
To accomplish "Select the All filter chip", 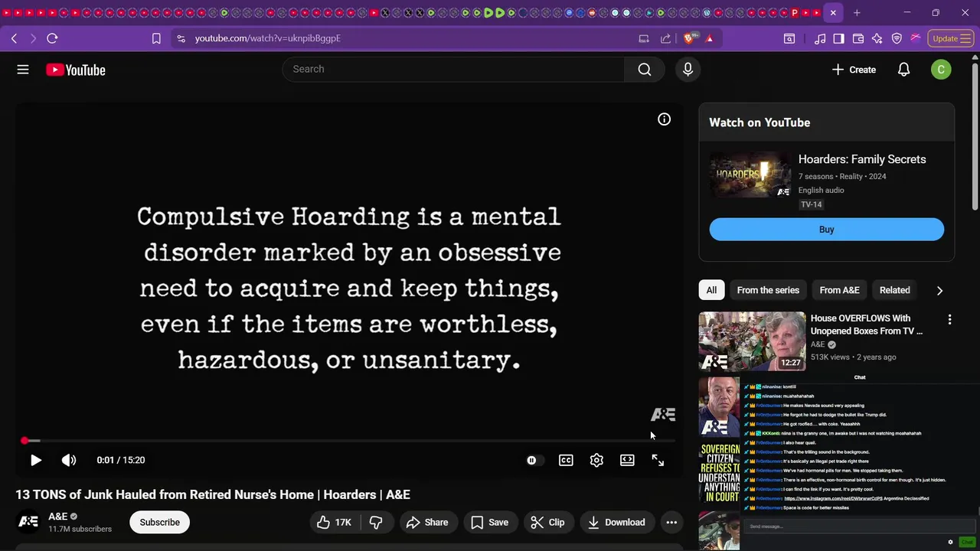I will coord(711,290).
